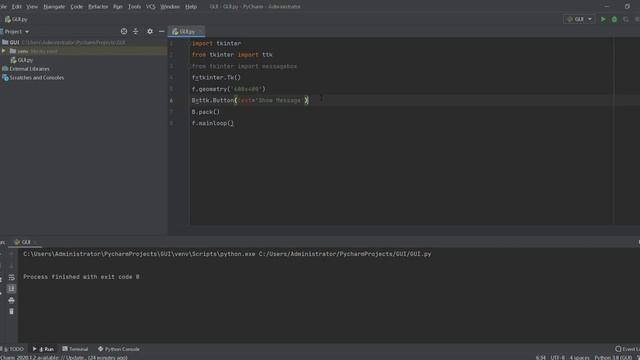Image resolution: width=640 pixels, height=360 pixels.
Task: Run the GUI configuration with green play icon
Action: point(603,19)
